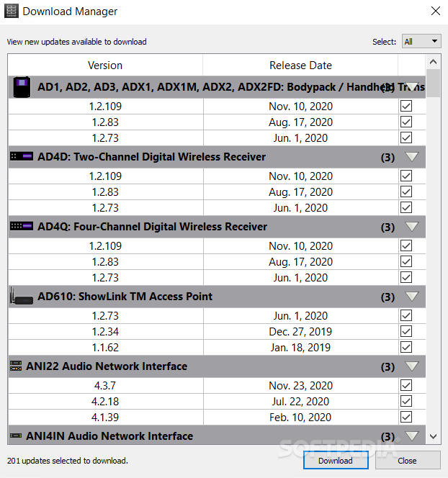Click the Release Date column header
448x478 pixels.
300,66
